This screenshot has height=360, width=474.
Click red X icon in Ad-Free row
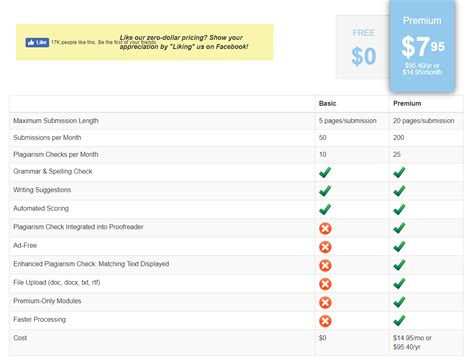pos(325,247)
